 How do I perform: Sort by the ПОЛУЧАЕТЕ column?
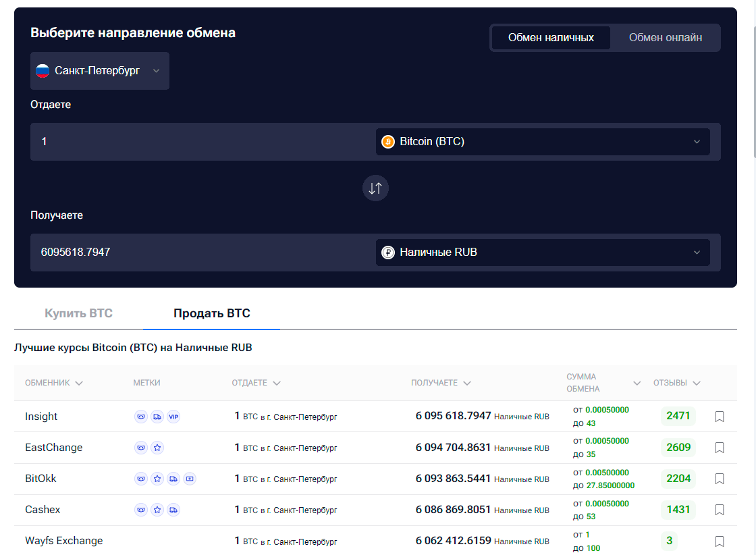441,383
